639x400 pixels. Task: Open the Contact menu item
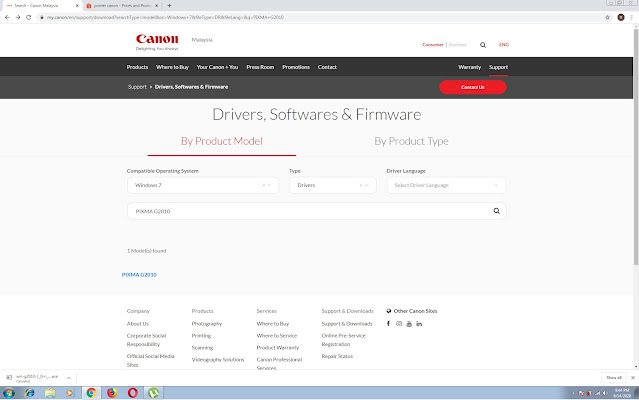click(x=327, y=67)
